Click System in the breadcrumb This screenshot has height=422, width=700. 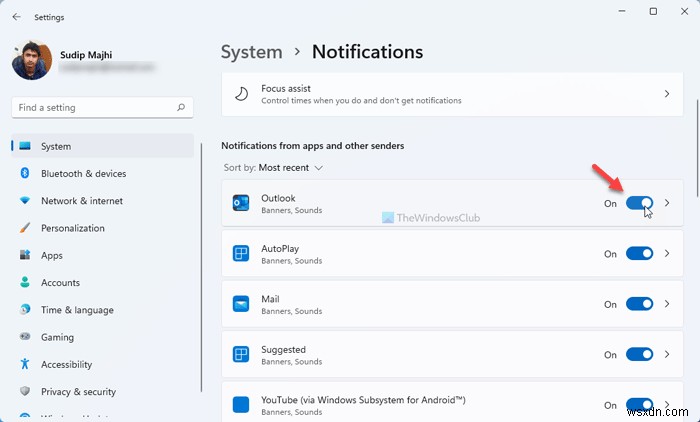point(252,52)
